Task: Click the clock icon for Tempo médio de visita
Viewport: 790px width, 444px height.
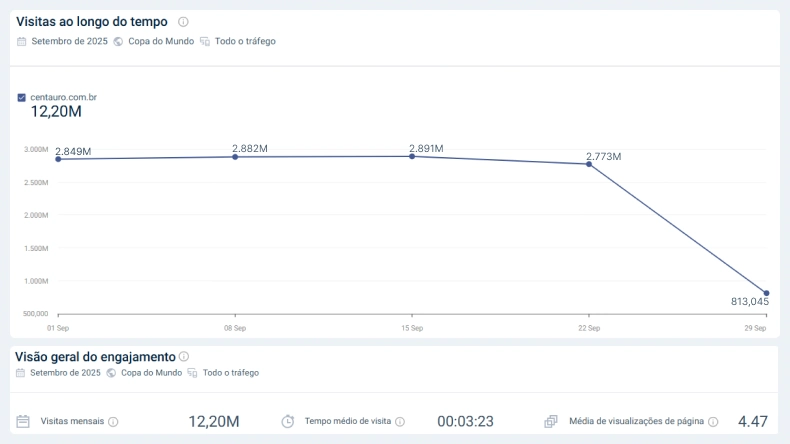Action: [288, 422]
